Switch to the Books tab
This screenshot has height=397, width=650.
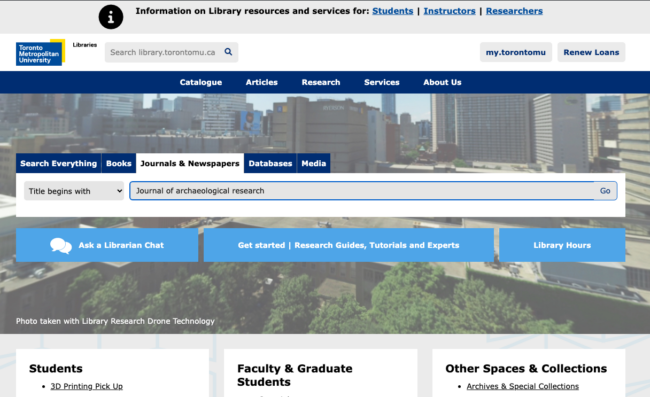119,163
